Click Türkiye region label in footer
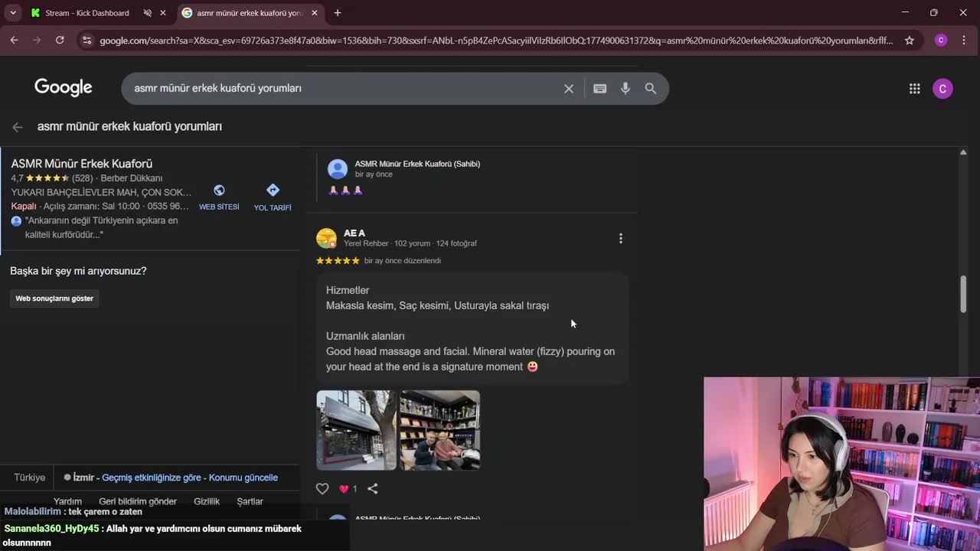This screenshot has width=980, height=551. tap(30, 478)
